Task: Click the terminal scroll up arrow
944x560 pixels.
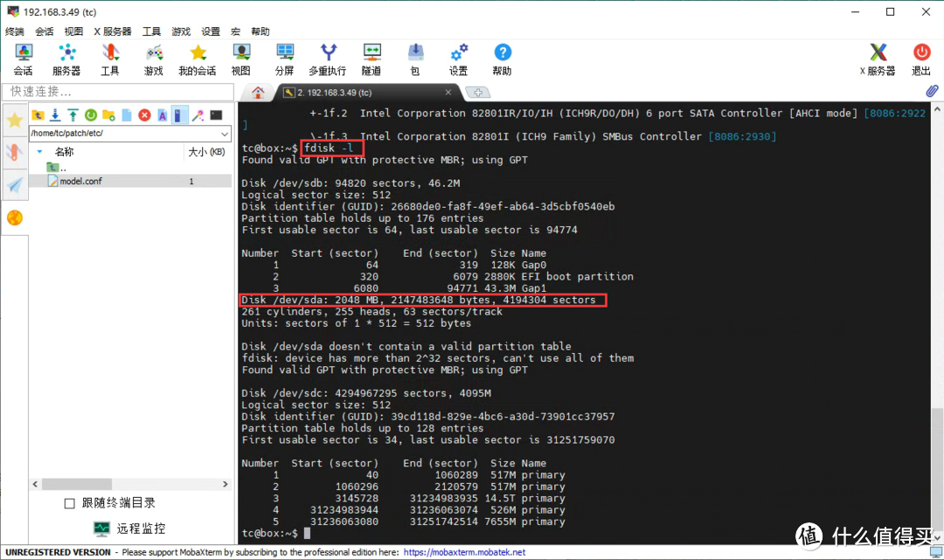Action: [x=937, y=109]
